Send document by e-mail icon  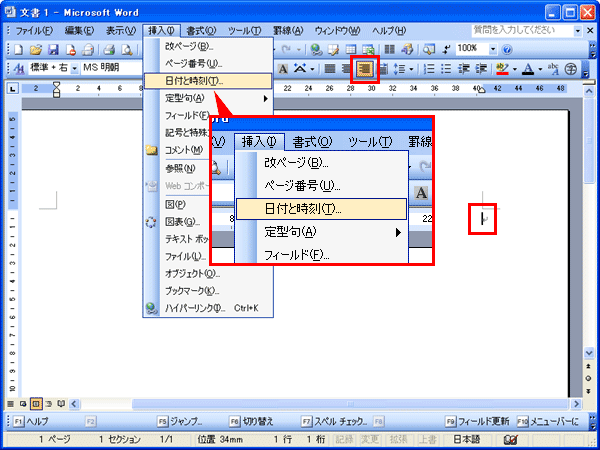[x=88, y=49]
